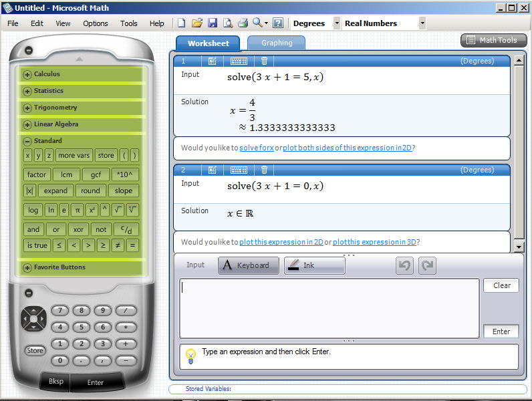Open the zoom magnifier dropdown arrow
The image size is (532, 401).
(267, 23)
